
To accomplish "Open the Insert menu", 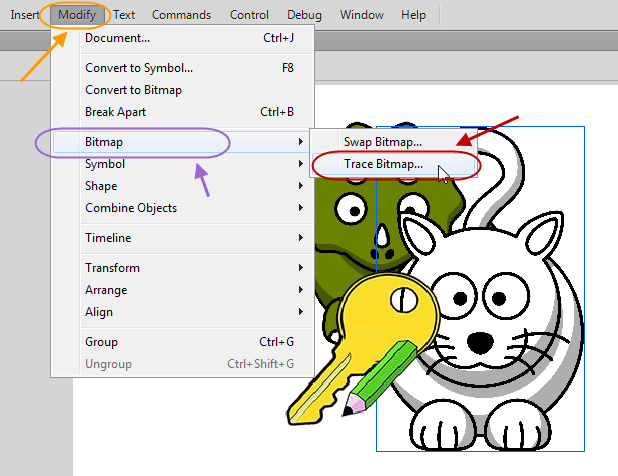I will point(24,15).
